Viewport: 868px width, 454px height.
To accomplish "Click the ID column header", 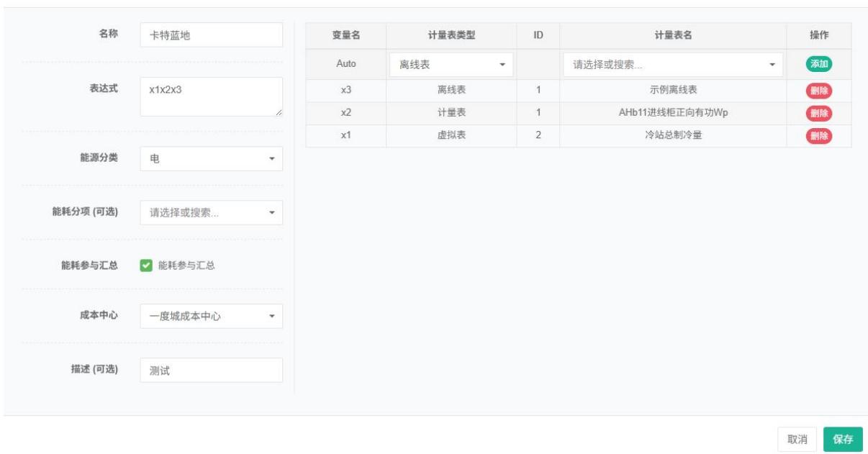I will point(538,36).
